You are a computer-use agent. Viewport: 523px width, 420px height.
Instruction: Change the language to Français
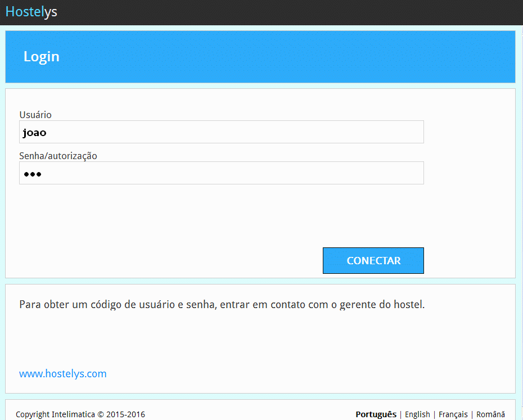tap(453, 414)
